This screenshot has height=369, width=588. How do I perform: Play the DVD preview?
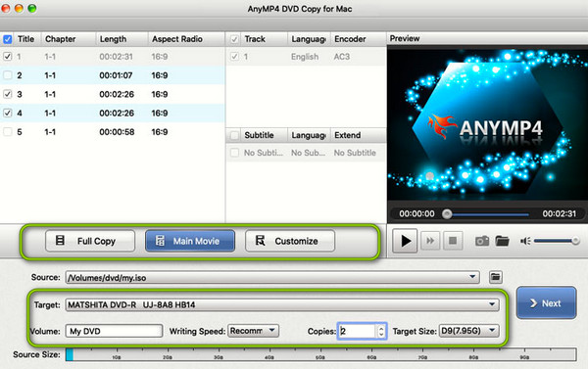click(405, 241)
